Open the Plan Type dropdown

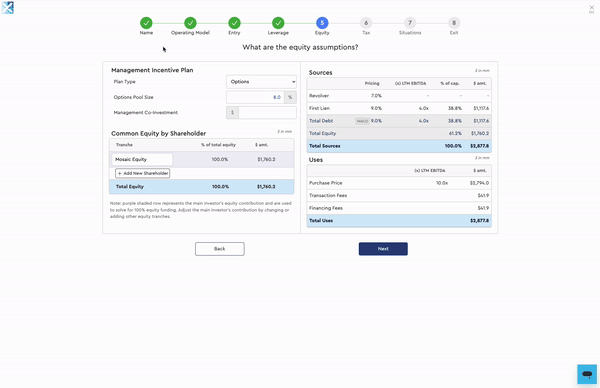pos(261,82)
